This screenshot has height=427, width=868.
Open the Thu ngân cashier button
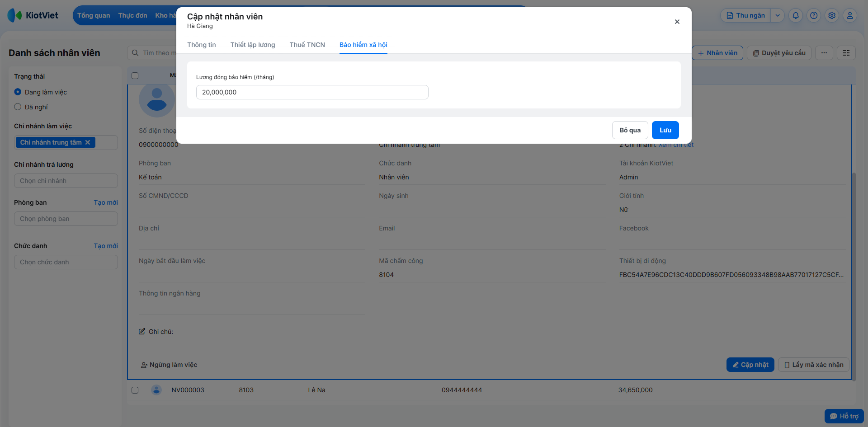(x=745, y=15)
